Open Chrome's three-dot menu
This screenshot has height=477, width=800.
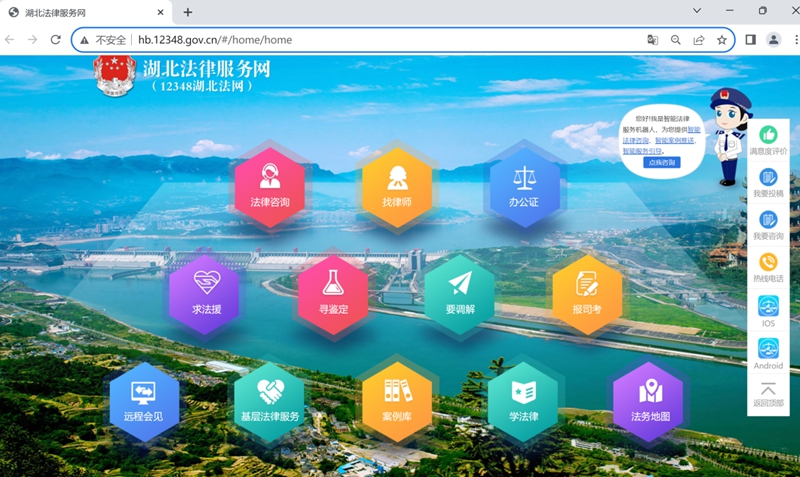pyautogui.click(x=792, y=40)
